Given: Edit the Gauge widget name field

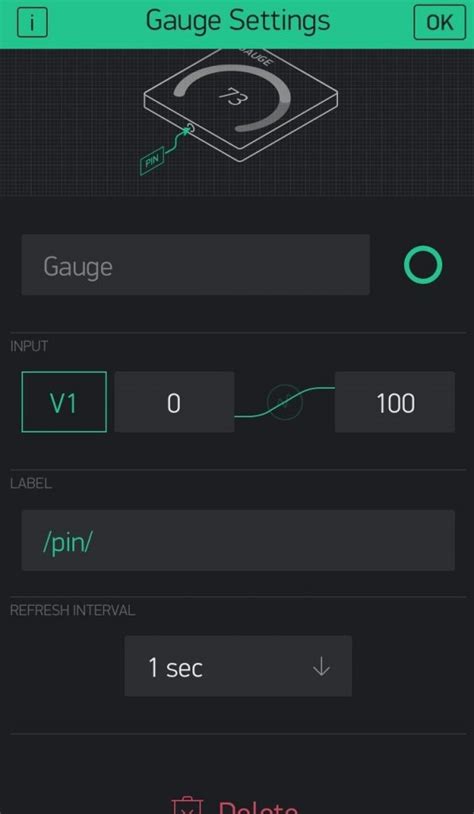Looking at the screenshot, I should [196, 265].
